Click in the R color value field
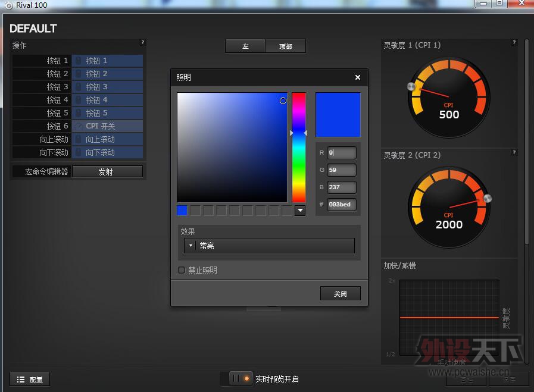 click(x=342, y=153)
